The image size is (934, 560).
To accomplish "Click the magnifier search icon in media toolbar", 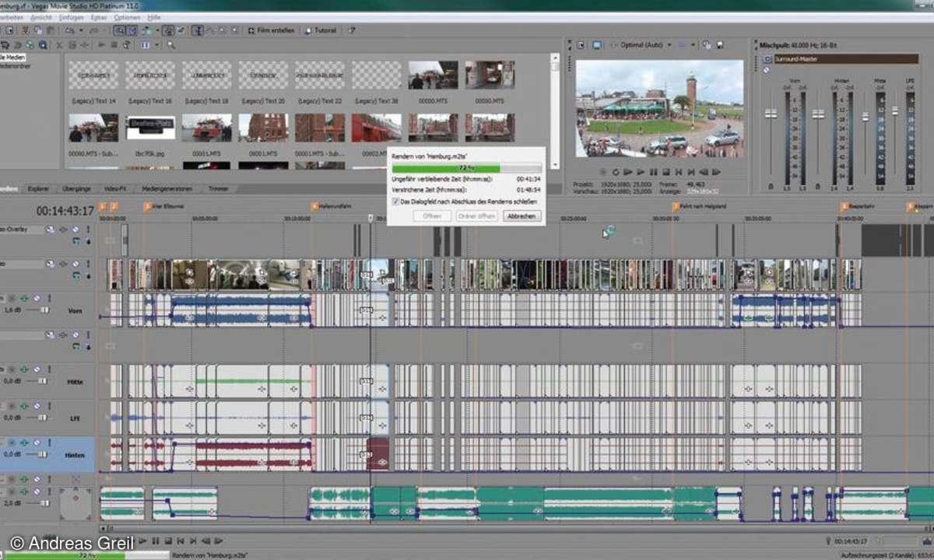I will coord(170,45).
